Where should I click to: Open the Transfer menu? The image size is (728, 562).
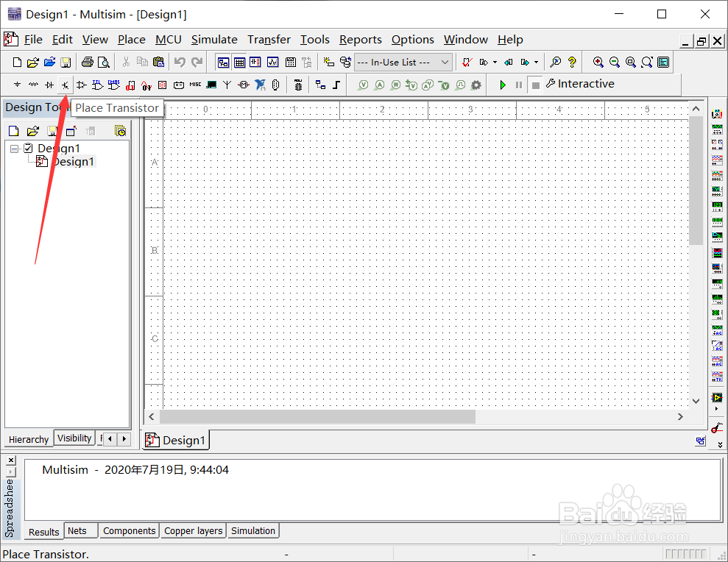pyautogui.click(x=269, y=40)
